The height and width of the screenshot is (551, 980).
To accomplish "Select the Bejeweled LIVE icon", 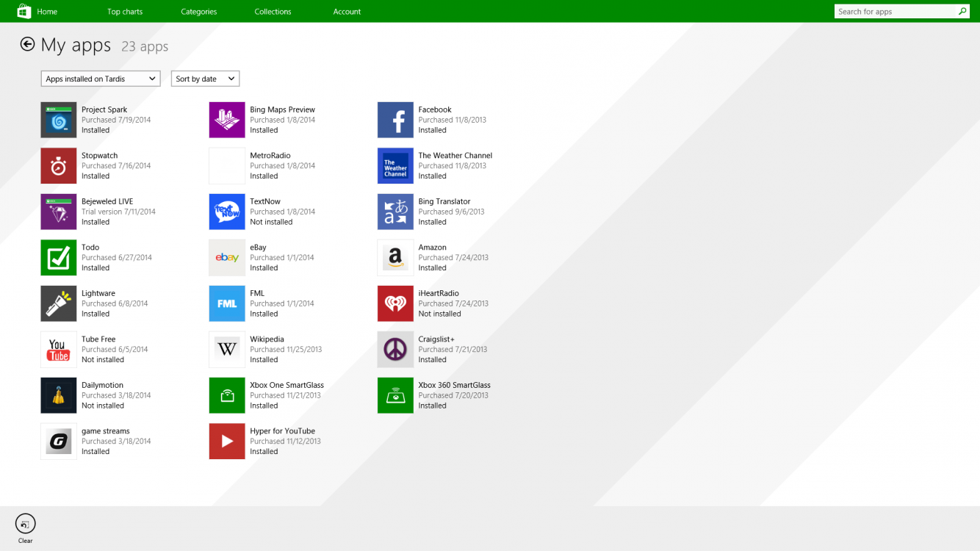I will click(59, 212).
